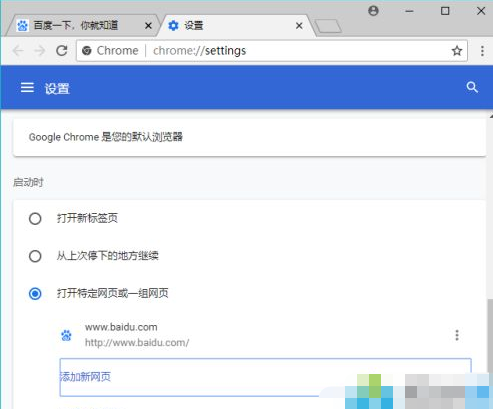Open more actions for www.baidu.com entry
This screenshot has height=409, width=493.
pyautogui.click(x=457, y=335)
